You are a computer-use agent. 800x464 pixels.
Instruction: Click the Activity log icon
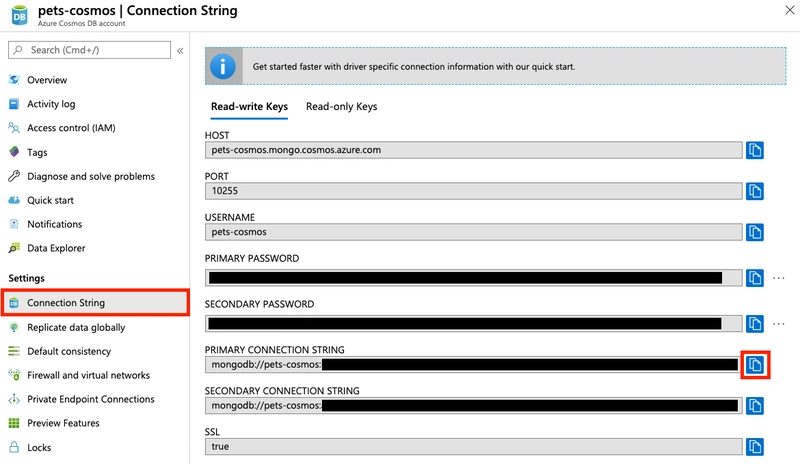coord(14,104)
